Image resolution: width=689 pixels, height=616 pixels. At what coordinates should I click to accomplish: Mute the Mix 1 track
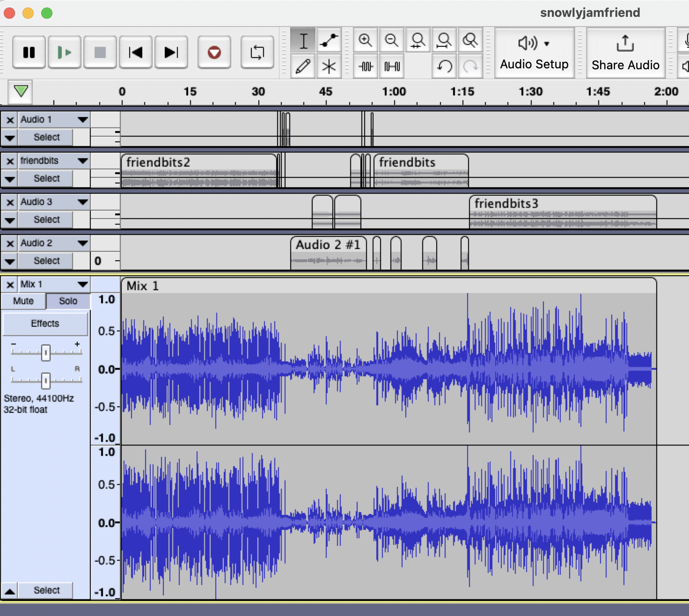click(23, 301)
